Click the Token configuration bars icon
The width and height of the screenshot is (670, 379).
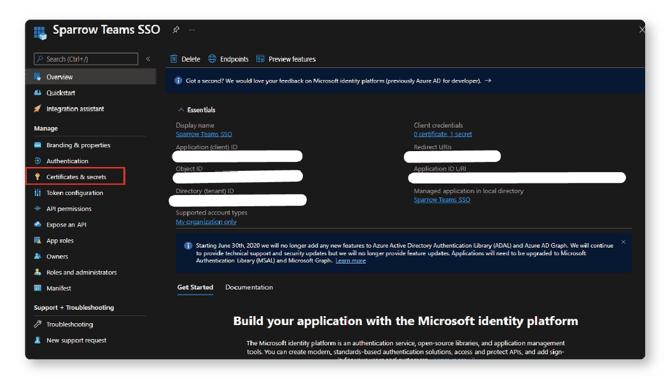tap(38, 193)
